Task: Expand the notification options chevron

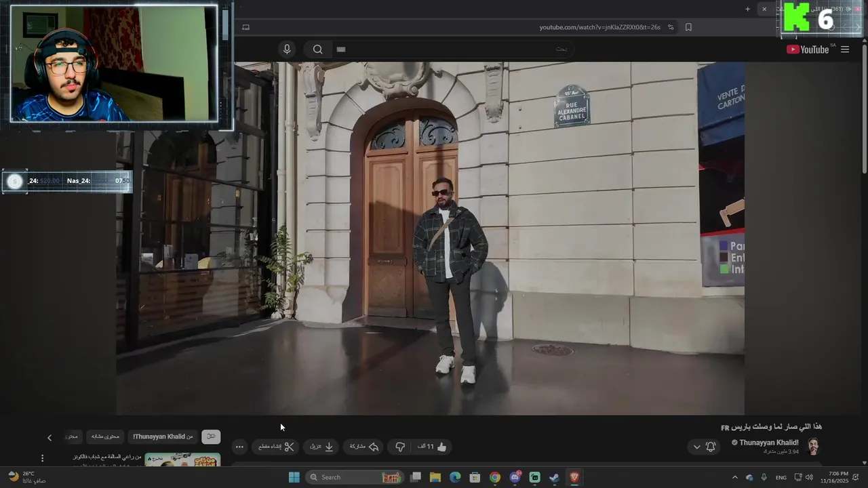Action: 696,447
